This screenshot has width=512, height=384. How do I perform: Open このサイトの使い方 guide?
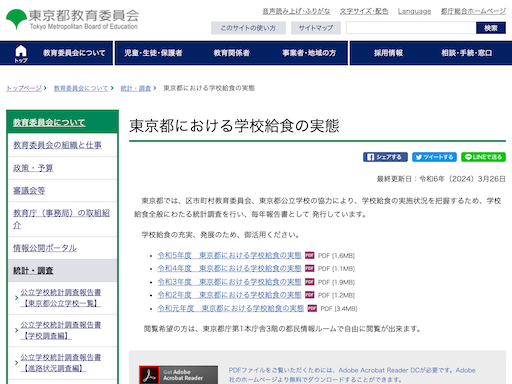(248, 28)
